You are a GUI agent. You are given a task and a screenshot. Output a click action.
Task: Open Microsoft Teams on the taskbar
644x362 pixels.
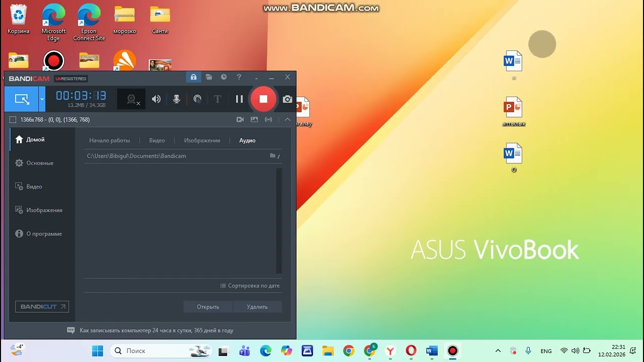click(x=245, y=350)
